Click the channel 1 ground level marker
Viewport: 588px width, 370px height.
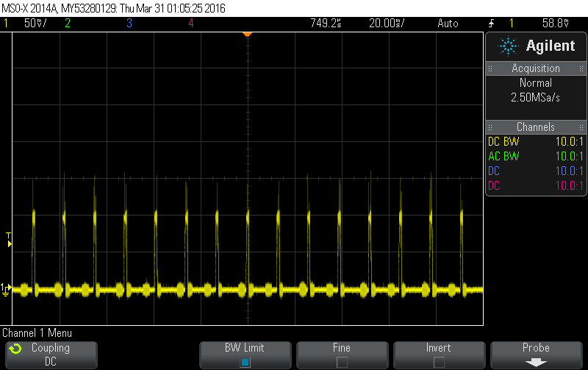[x=6, y=289]
